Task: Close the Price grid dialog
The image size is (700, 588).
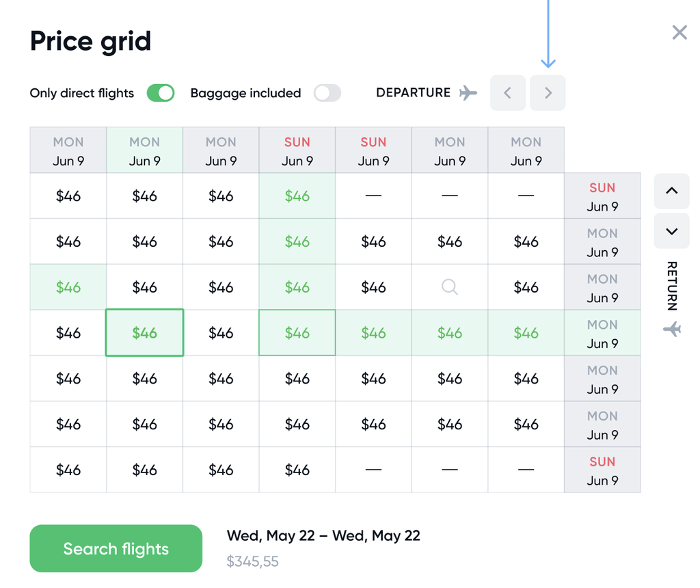Action: pos(679,32)
